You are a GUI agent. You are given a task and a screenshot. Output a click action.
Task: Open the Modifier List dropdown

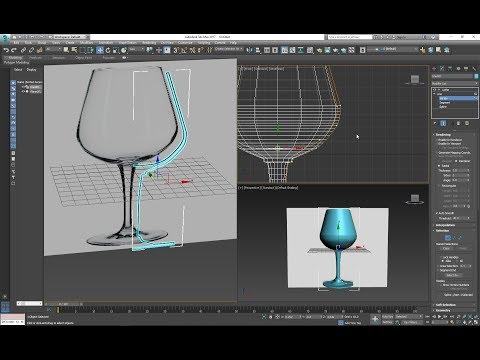coord(454,83)
